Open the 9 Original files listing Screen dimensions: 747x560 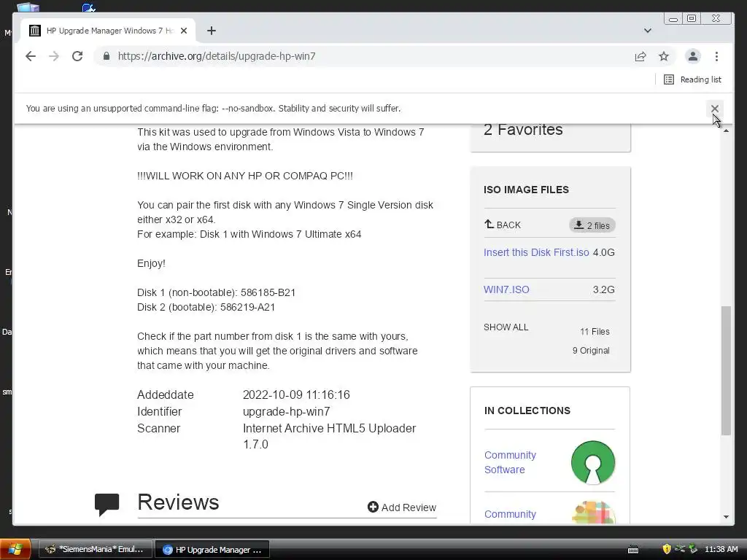click(x=591, y=351)
